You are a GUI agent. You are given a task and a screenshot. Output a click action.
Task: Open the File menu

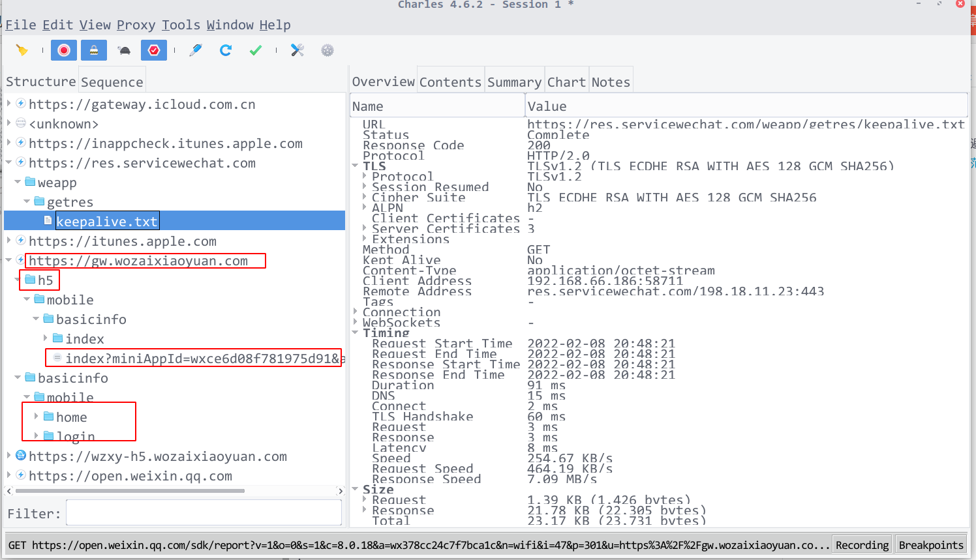coord(21,25)
